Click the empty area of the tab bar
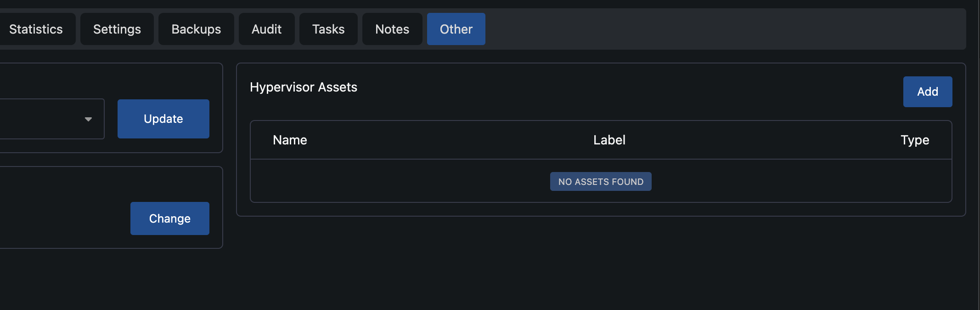The height and width of the screenshot is (310, 980). pyautogui.click(x=726, y=29)
